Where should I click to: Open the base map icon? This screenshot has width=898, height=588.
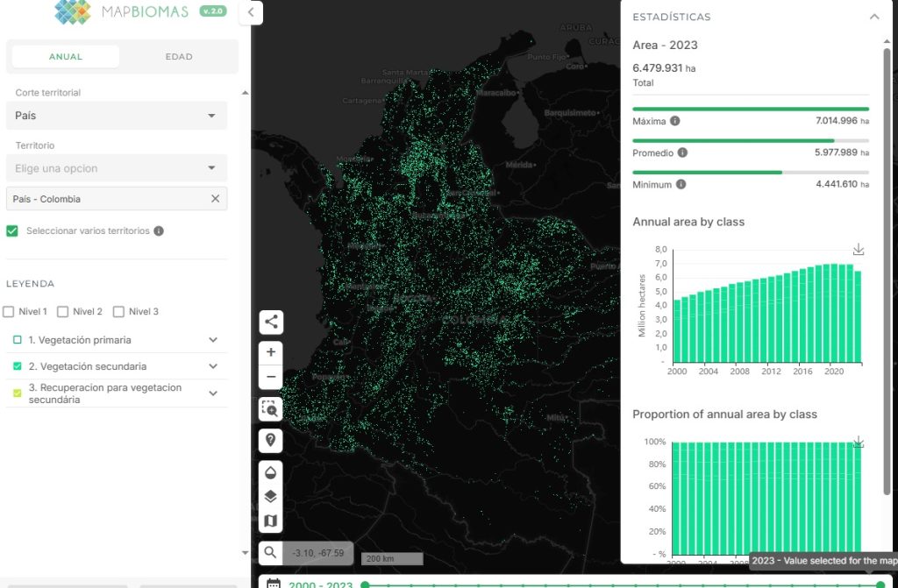click(271, 521)
